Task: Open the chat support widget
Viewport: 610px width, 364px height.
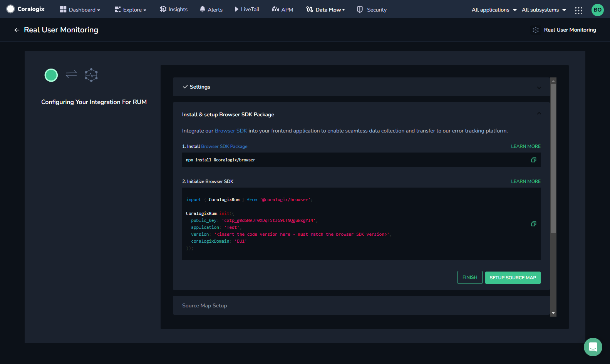Action: coord(593,347)
